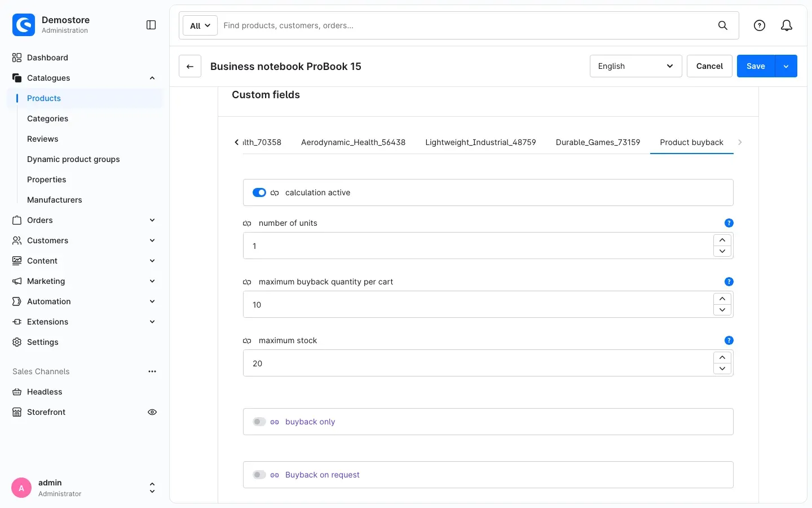
Task: Click inheritance icon beside calculation active
Action: pos(275,193)
